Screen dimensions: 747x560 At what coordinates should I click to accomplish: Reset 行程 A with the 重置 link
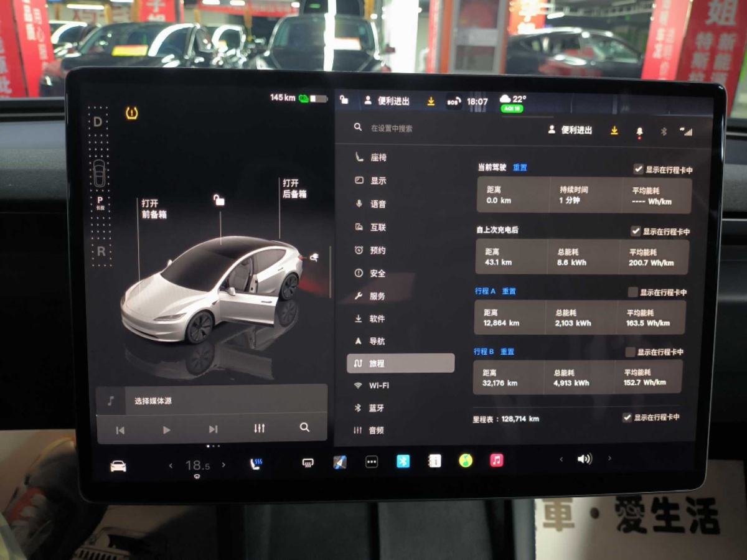coord(509,291)
